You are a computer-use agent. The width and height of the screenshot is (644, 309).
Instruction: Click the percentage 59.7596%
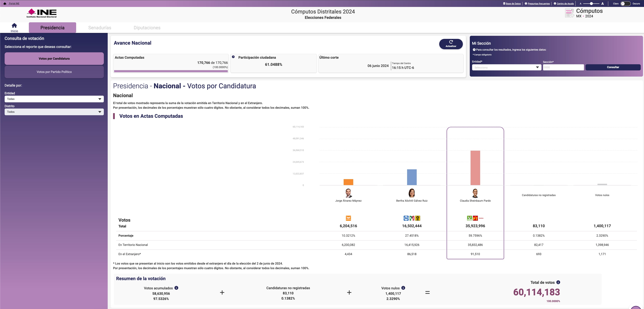click(475, 236)
